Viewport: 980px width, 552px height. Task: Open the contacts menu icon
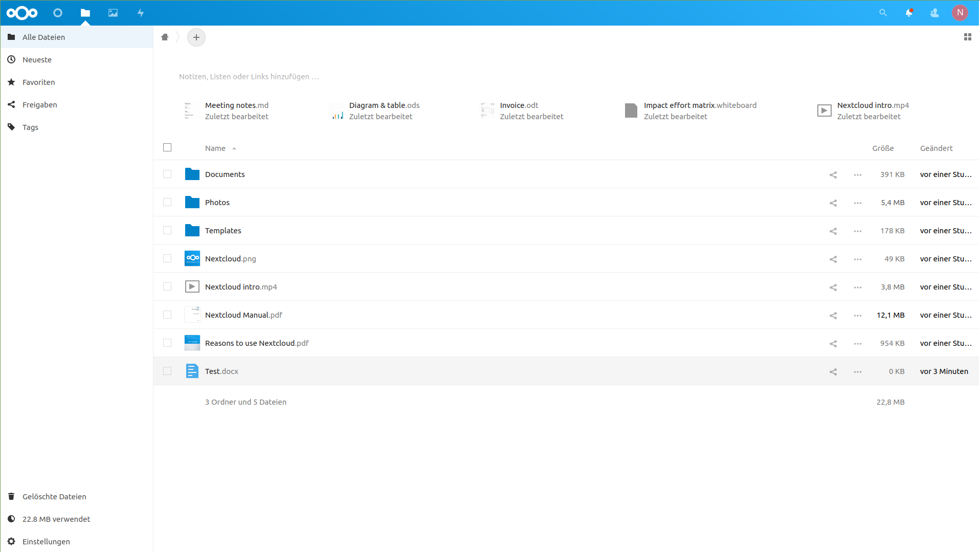coord(934,13)
